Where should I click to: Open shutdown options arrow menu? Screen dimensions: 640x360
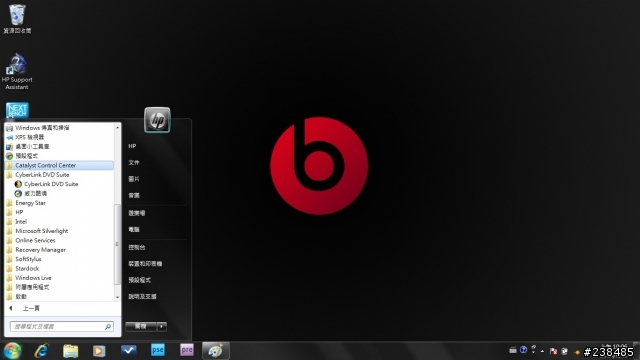click(162, 327)
